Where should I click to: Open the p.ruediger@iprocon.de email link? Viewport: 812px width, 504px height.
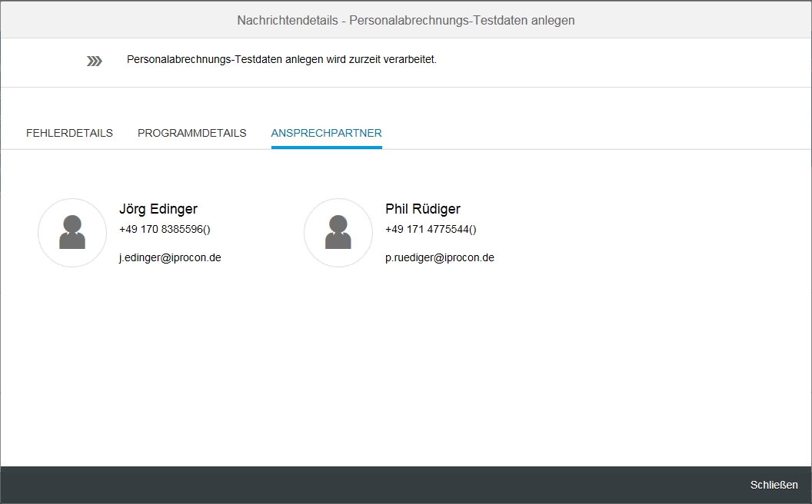(x=440, y=257)
